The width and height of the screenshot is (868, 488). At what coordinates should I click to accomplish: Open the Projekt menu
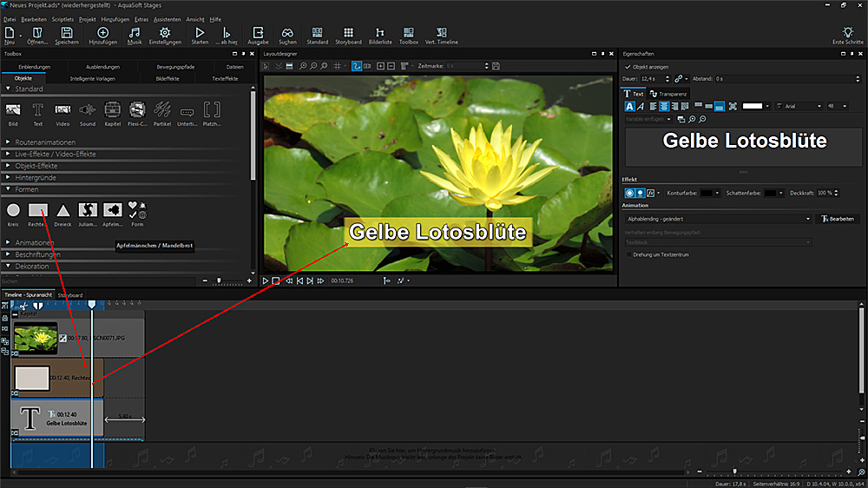click(x=87, y=19)
